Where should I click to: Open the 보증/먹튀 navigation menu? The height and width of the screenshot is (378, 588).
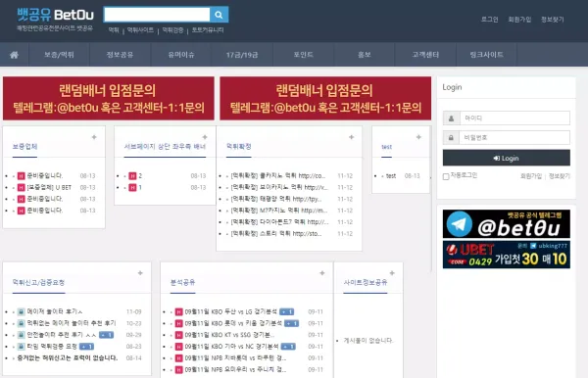tap(59, 55)
